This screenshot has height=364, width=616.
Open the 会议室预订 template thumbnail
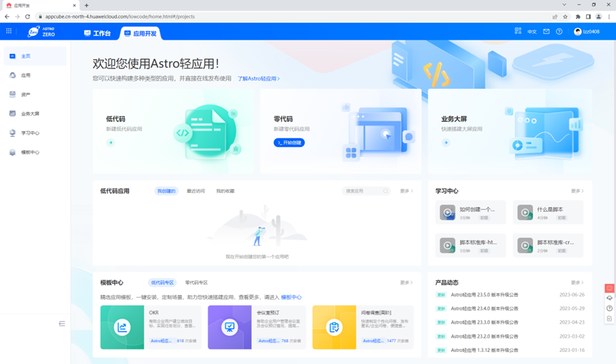pyautogui.click(x=230, y=327)
